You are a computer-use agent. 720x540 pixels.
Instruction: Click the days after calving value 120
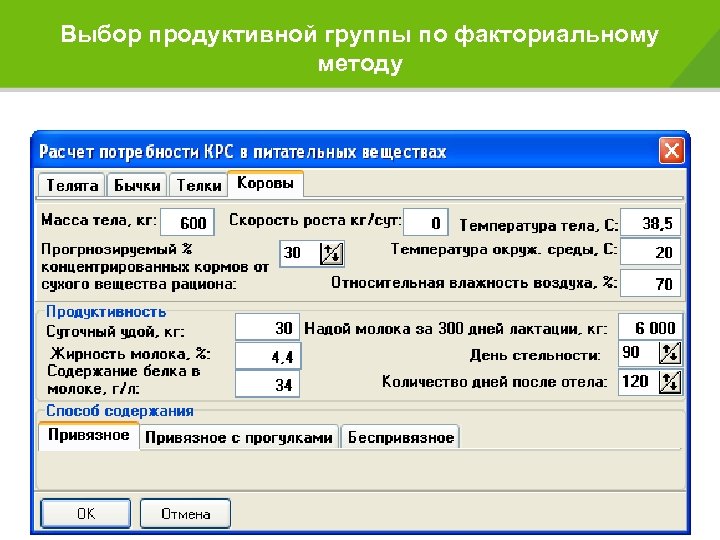[x=638, y=382]
